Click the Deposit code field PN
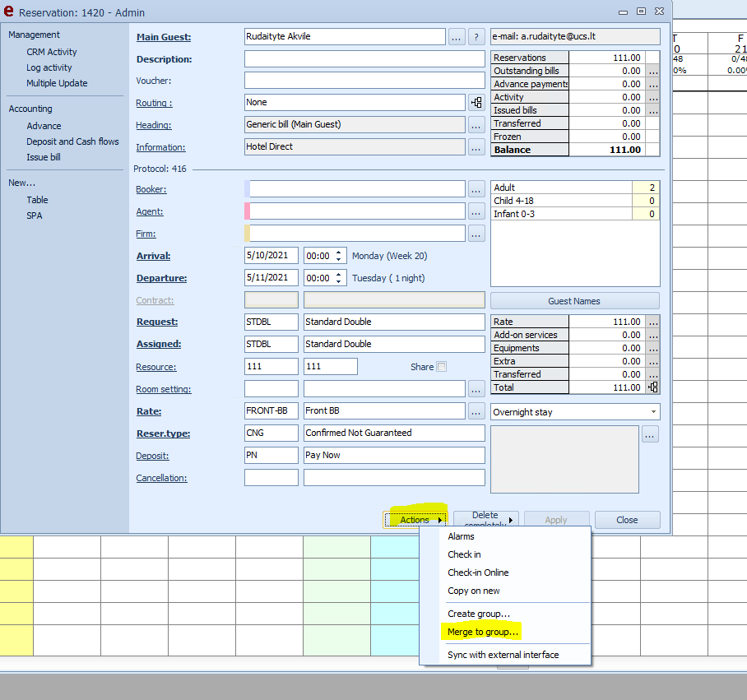Image resolution: width=747 pixels, height=700 pixels. click(x=271, y=455)
